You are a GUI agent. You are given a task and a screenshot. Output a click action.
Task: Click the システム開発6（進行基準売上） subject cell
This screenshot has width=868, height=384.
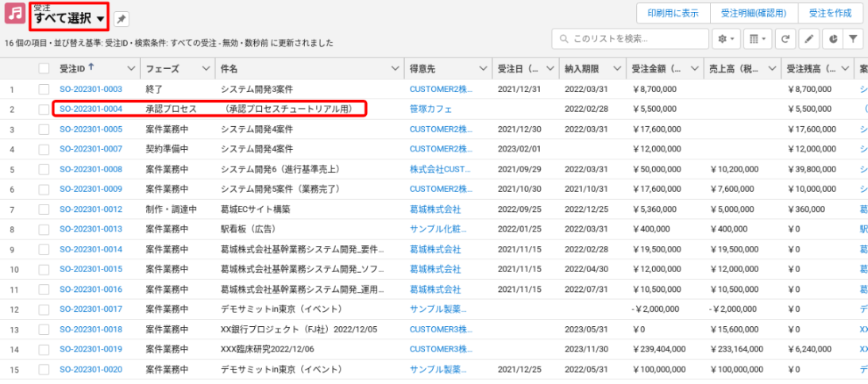280,169
